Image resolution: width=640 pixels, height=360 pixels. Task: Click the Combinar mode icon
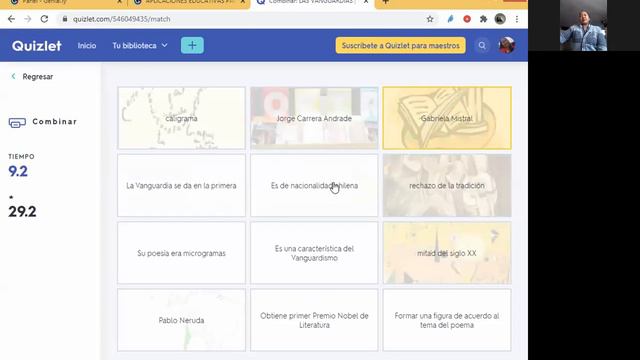(17, 122)
